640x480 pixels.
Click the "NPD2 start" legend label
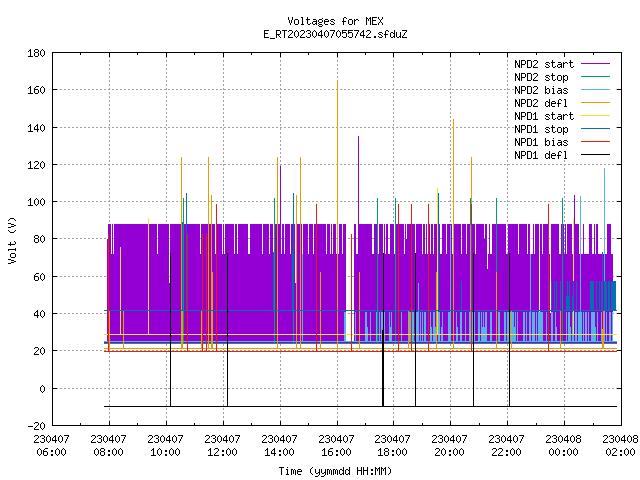(x=544, y=64)
